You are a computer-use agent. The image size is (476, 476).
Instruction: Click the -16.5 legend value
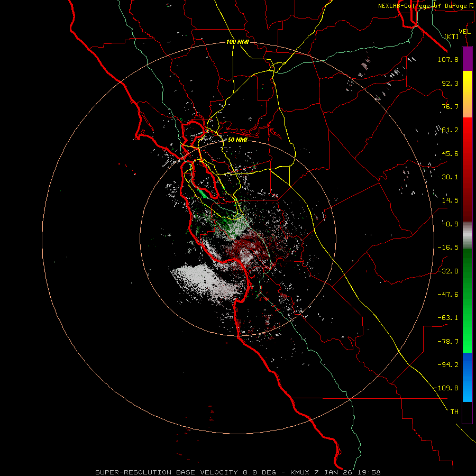pyautogui.click(x=448, y=248)
